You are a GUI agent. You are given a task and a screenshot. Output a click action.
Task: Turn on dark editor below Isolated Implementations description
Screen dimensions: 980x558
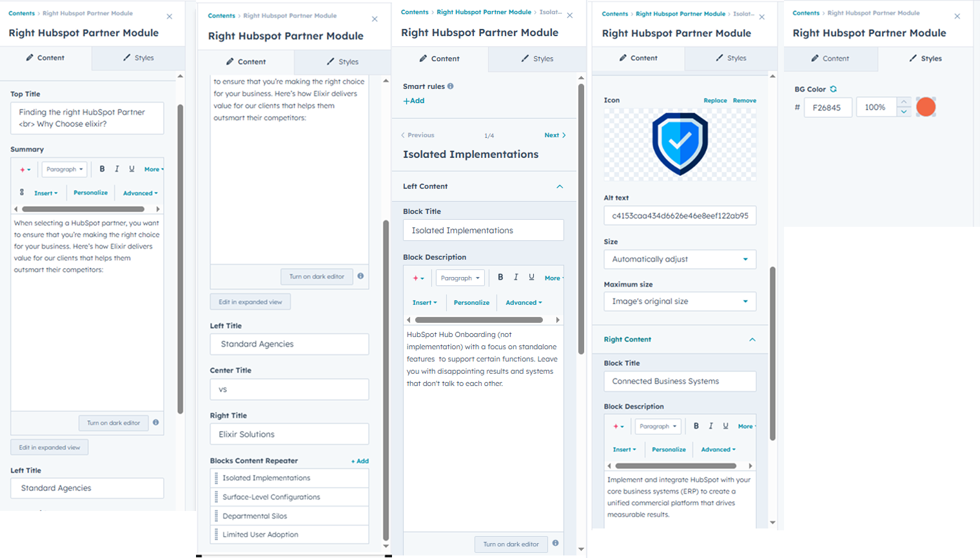511,544
